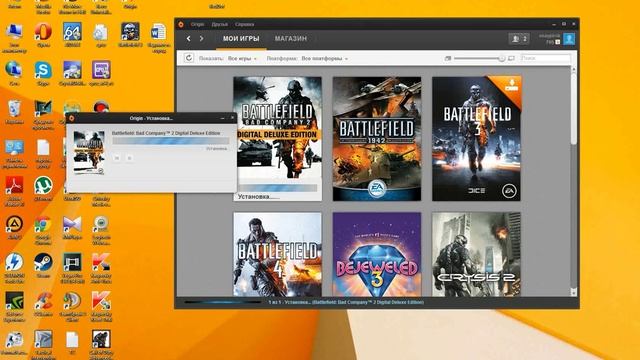Launch uTorrent from the desktop
The height and width of the screenshot is (360, 640).
(43, 186)
